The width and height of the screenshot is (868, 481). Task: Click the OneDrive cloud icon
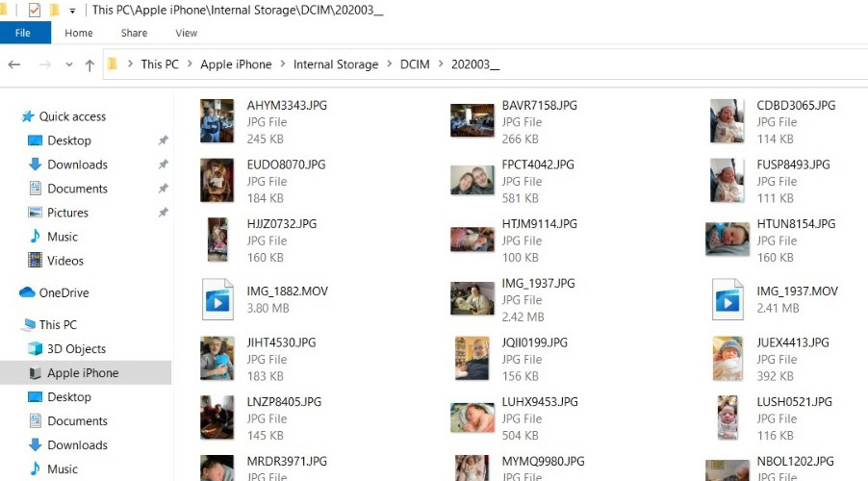point(27,292)
